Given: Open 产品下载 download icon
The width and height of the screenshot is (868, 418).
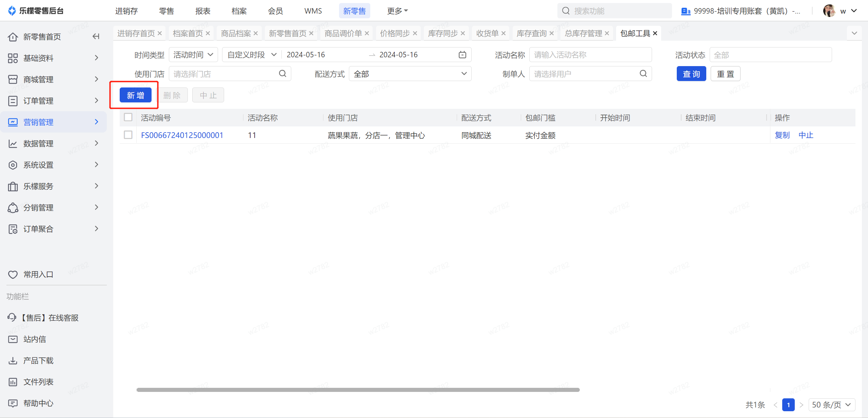Looking at the screenshot, I should [x=13, y=360].
